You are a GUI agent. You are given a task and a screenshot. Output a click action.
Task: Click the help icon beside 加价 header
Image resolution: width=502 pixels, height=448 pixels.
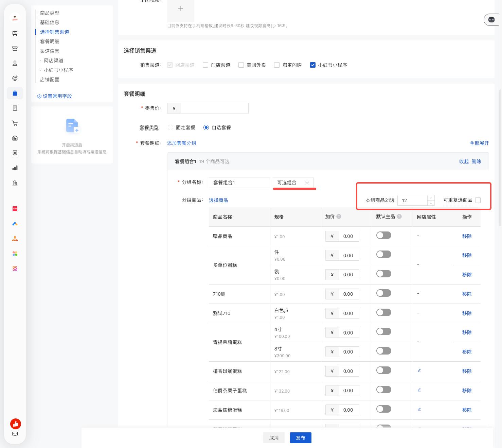(339, 217)
